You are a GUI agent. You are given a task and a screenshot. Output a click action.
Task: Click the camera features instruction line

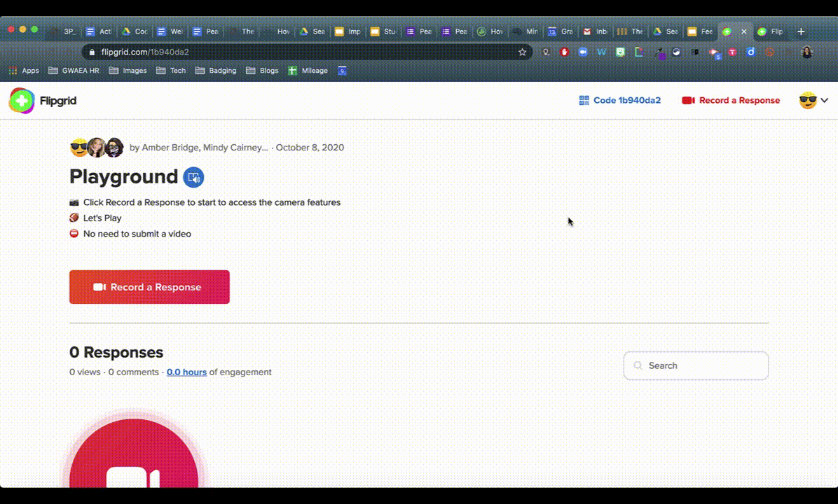212,202
